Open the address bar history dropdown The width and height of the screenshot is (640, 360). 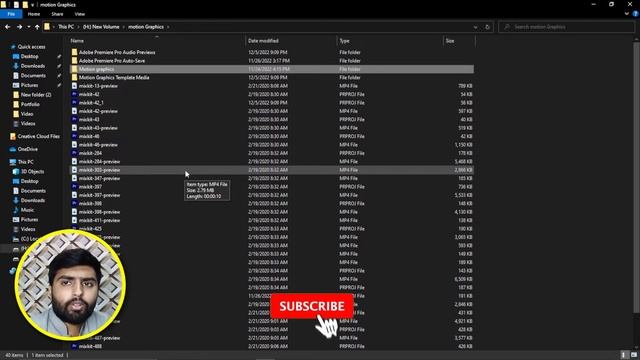(475, 27)
